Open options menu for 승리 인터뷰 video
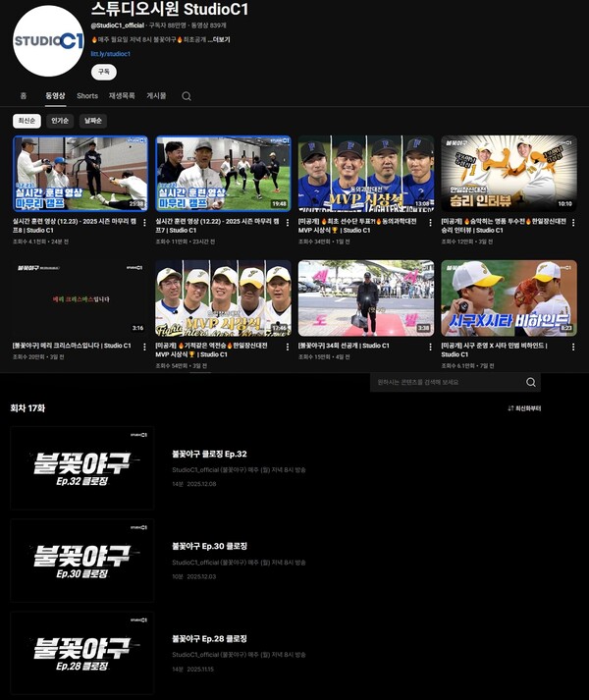 tap(573, 222)
